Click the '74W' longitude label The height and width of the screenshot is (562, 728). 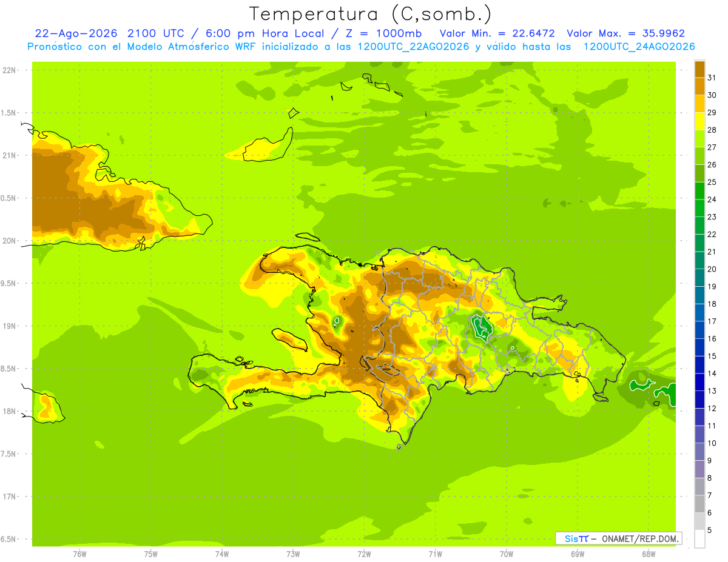[222, 554]
